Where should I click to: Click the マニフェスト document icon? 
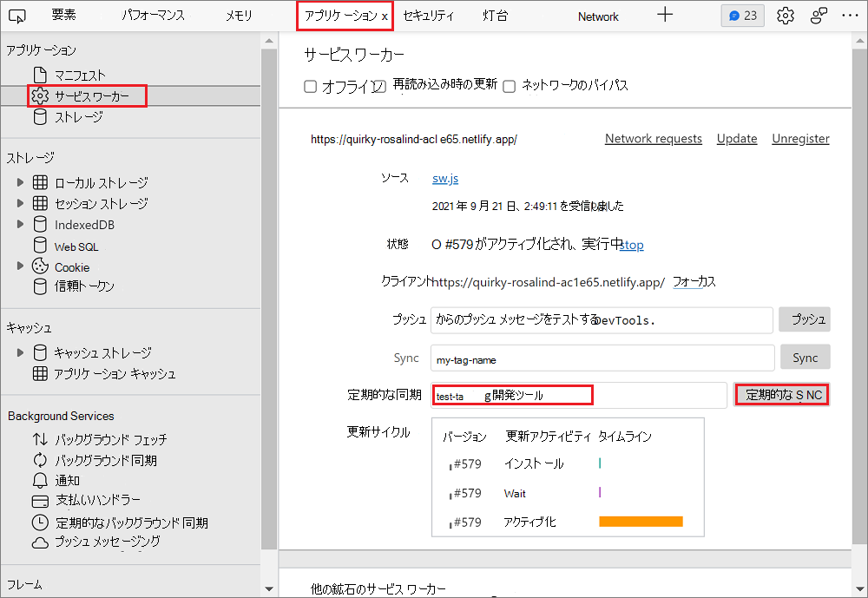pyautogui.click(x=40, y=75)
